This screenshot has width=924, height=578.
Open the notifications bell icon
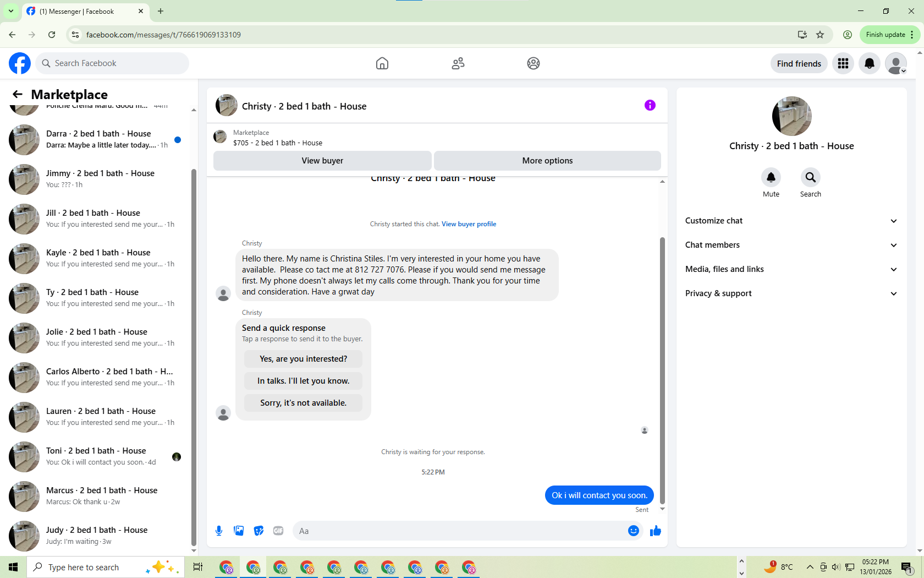coord(870,64)
